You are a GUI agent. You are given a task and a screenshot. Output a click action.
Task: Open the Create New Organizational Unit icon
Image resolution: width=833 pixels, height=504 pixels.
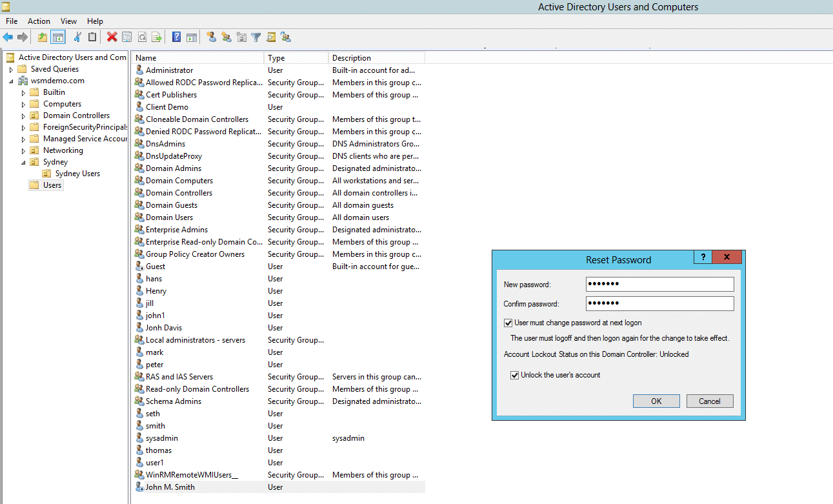click(x=240, y=37)
